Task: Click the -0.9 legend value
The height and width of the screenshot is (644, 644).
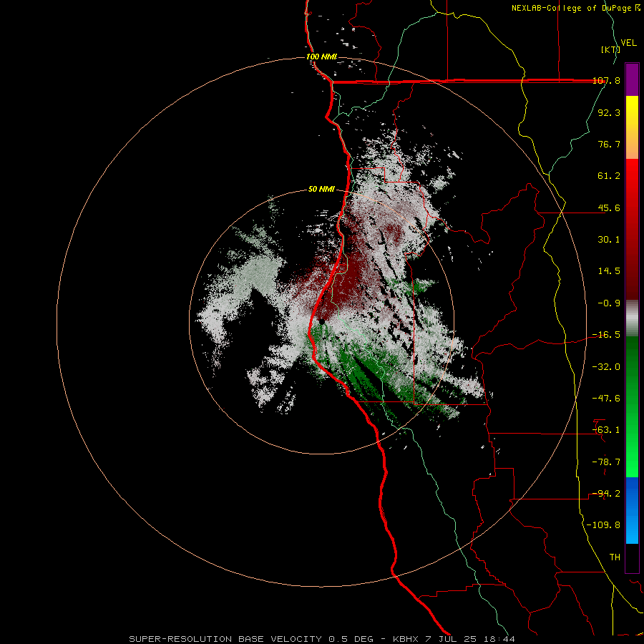Action: [609, 303]
